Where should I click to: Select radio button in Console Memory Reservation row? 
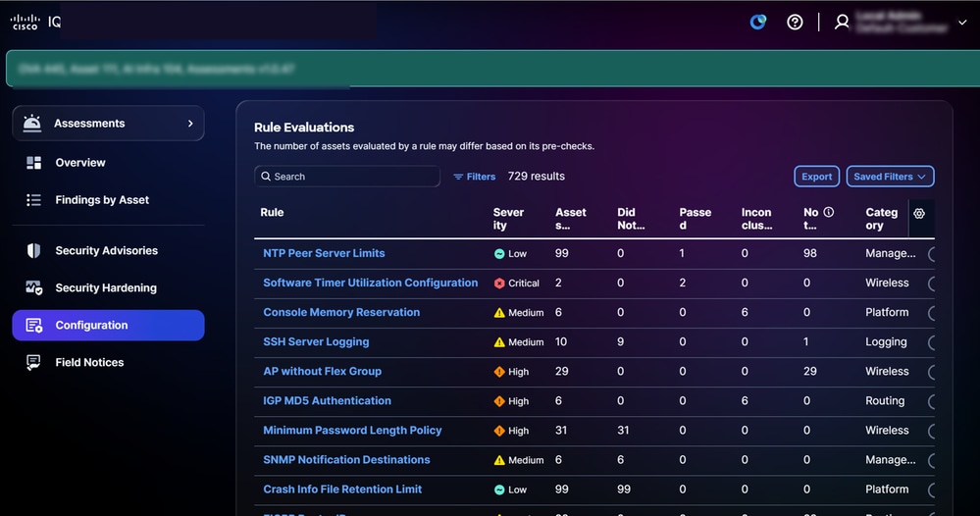[x=931, y=313]
